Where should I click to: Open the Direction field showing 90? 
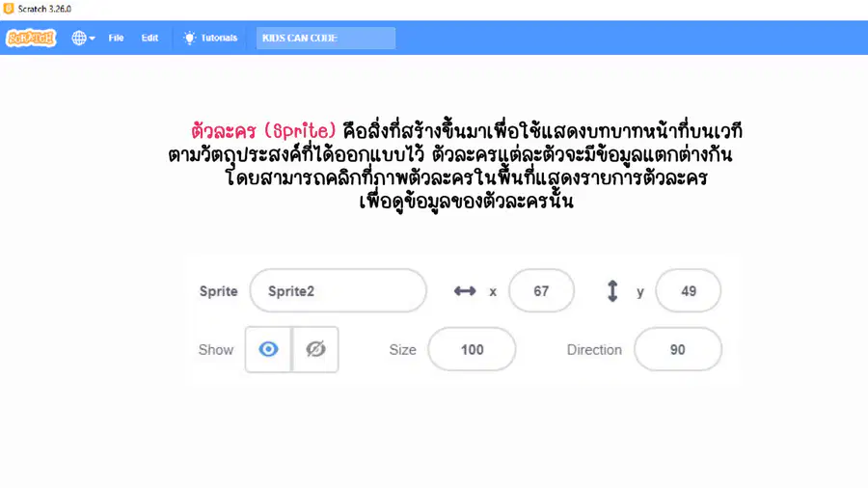click(678, 349)
